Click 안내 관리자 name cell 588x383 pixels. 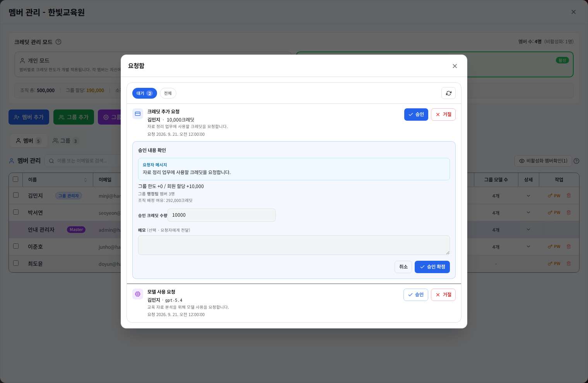[x=41, y=230]
